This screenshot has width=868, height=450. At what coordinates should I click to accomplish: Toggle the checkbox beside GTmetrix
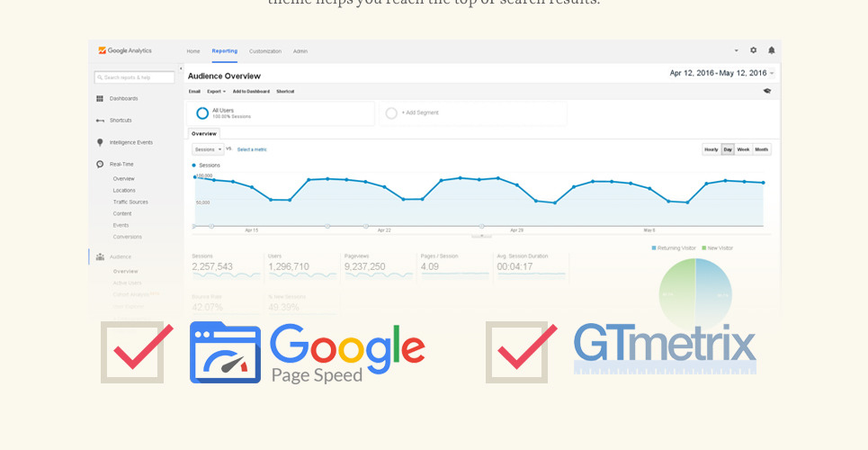coord(517,352)
